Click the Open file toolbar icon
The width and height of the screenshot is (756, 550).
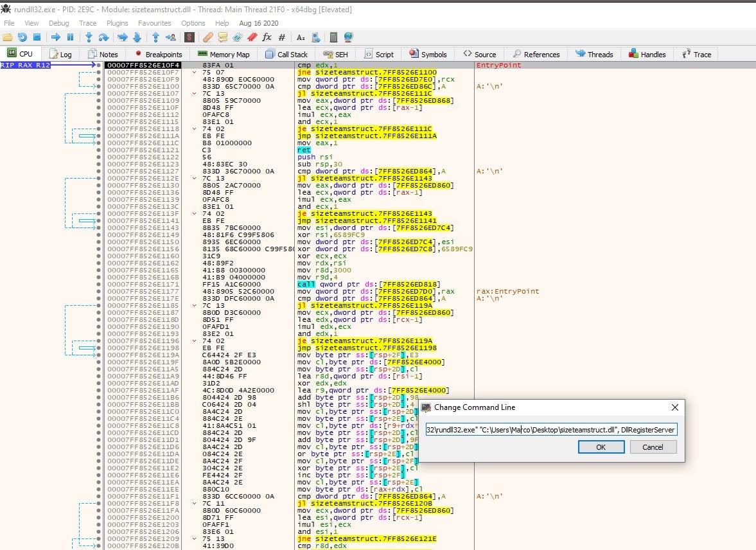pyautogui.click(x=8, y=37)
